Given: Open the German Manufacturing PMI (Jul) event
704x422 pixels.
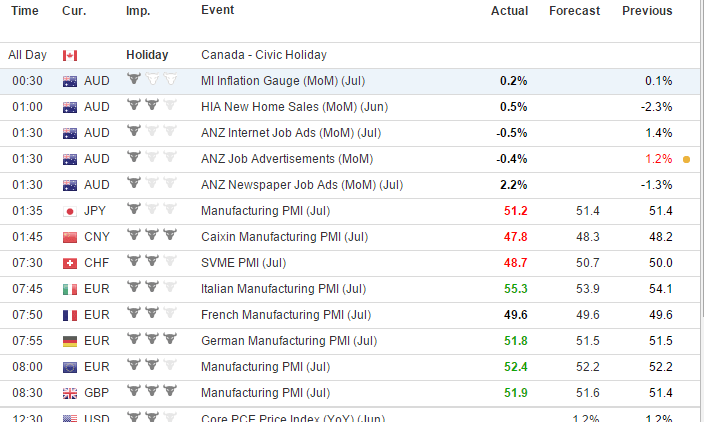Looking at the screenshot, I should (x=289, y=341).
